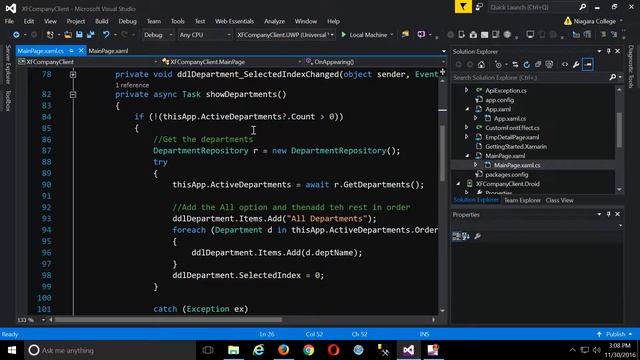Screen dimensions: 640x360
Task: Start debugging on Local Machine
Action: coord(364,35)
